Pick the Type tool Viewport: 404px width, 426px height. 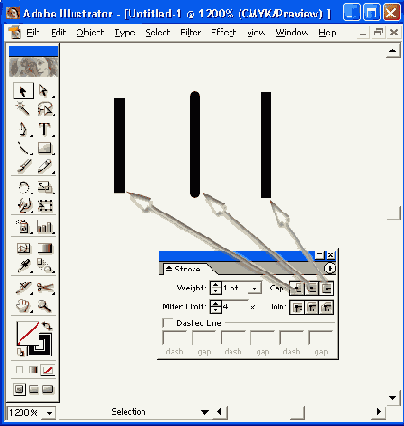(45, 129)
